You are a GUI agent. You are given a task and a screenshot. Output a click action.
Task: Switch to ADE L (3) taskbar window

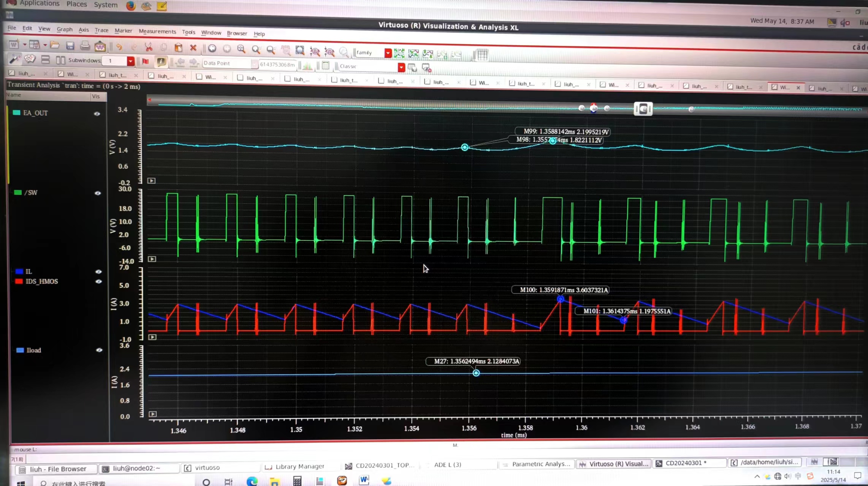[447, 464]
